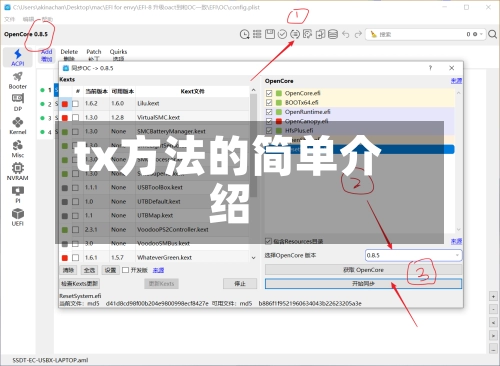Tick the WhateverGreen.kext row checkbox
The width and height of the screenshot is (500, 366).
[x=76, y=258]
